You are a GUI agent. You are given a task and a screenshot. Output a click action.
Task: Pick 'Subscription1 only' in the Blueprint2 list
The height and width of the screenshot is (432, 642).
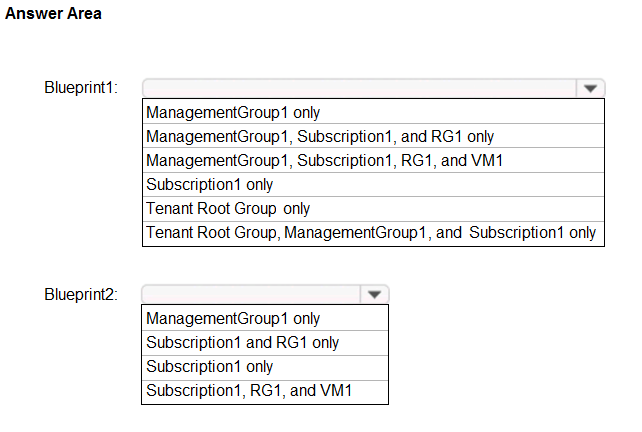210,366
